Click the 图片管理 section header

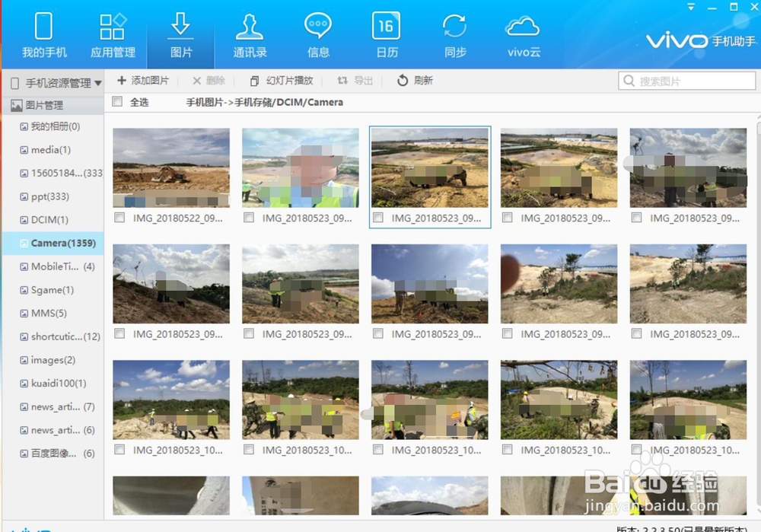tap(53, 105)
